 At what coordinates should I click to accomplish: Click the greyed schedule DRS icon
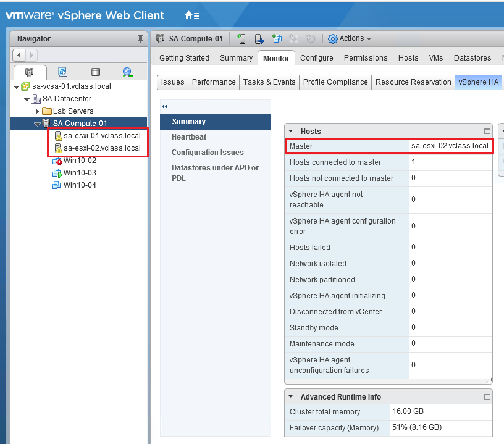point(311,38)
